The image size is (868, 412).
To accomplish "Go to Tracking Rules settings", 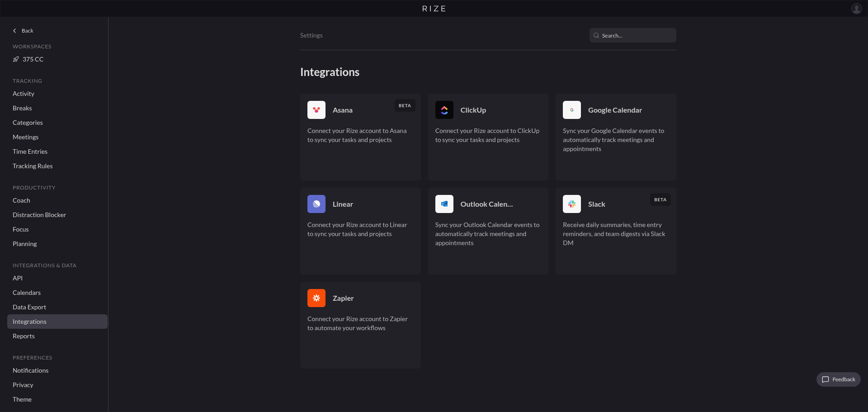I will (33, 166).
